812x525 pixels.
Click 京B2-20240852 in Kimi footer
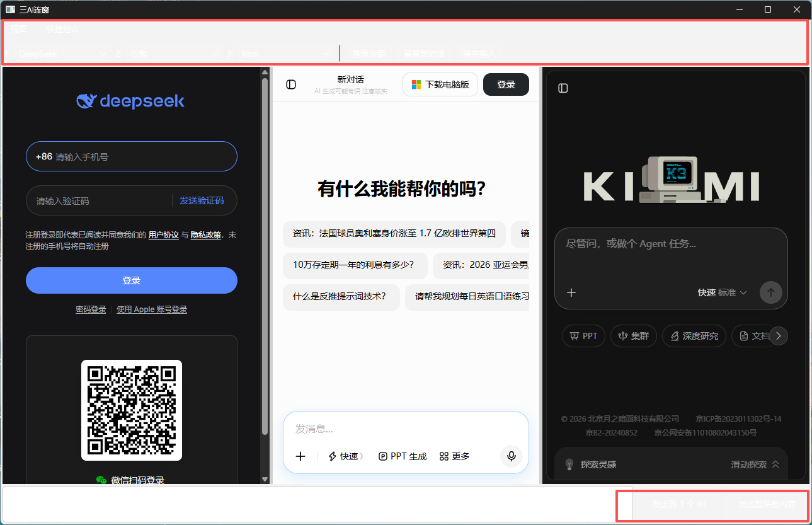tap(611, 433)
